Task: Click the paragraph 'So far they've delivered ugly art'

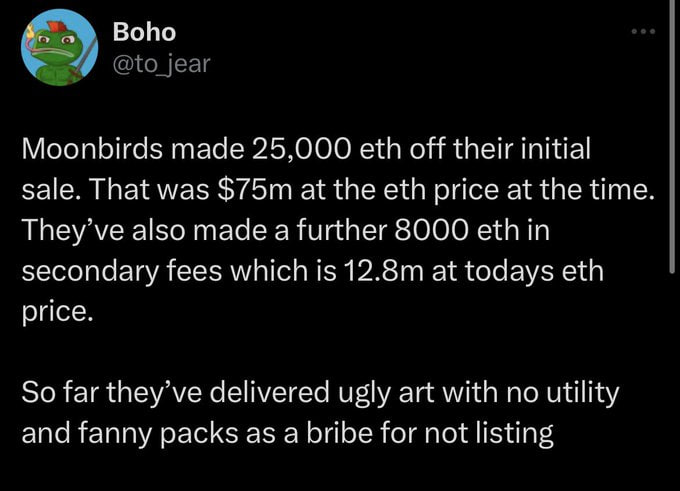Action: click(320, 413)
